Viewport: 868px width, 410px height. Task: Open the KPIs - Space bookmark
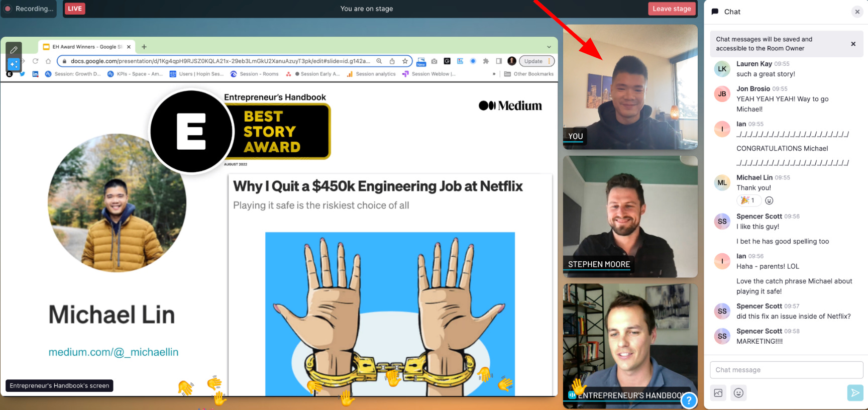135,74
